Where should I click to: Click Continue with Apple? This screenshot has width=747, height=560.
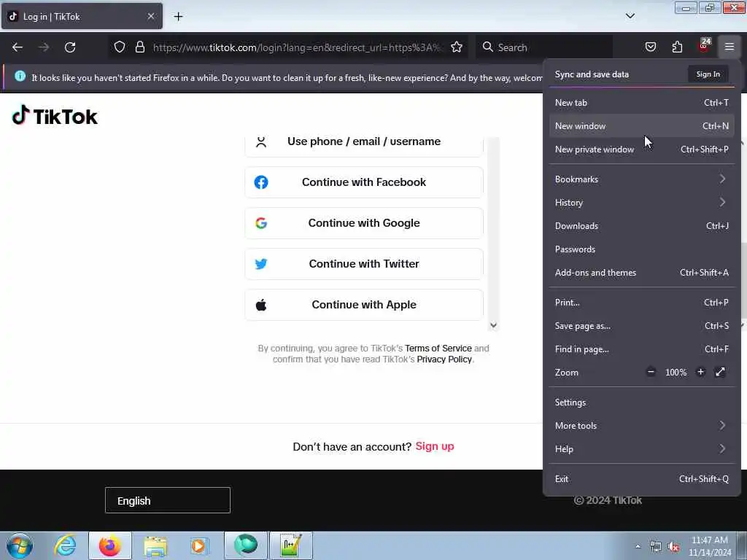click(x=364, y=305)
